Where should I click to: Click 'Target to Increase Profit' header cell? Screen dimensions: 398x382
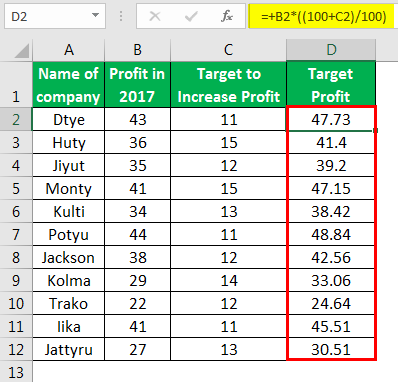228,85
